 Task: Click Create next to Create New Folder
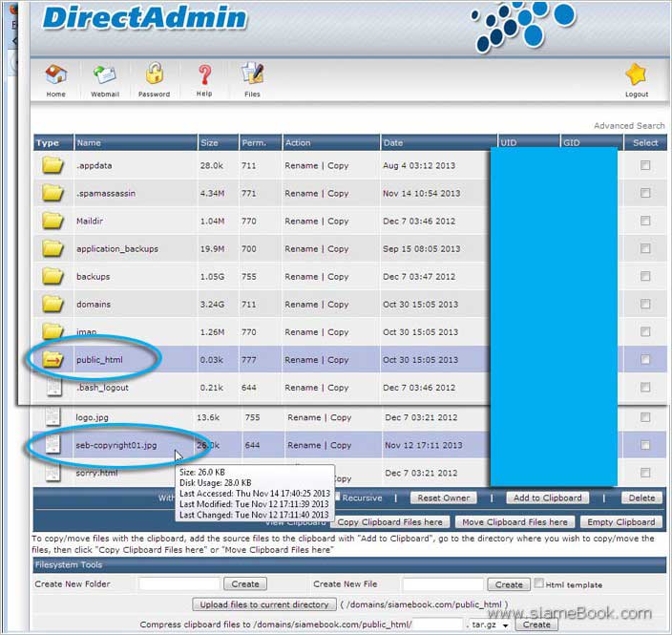coord(245,584)
